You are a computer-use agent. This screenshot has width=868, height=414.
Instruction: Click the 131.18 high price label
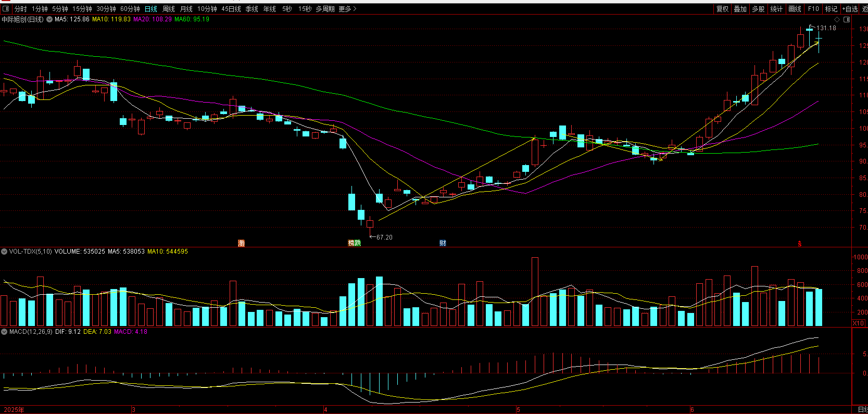coord(826,28)
